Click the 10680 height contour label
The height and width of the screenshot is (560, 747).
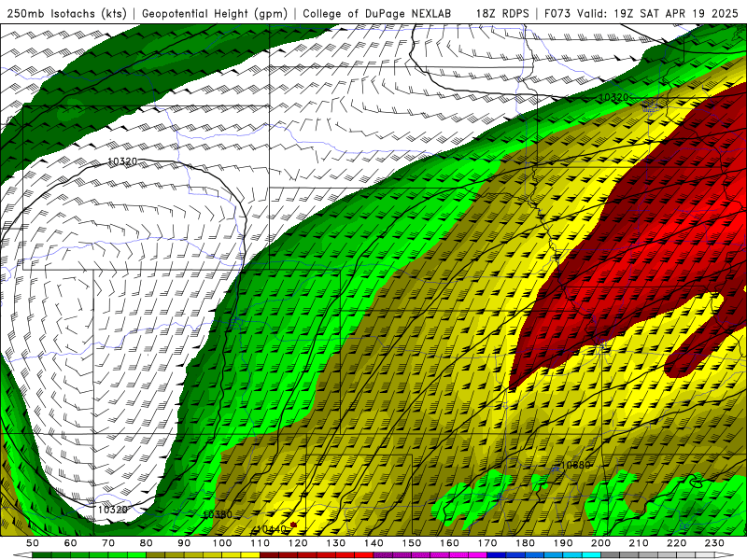click(575, 465)
